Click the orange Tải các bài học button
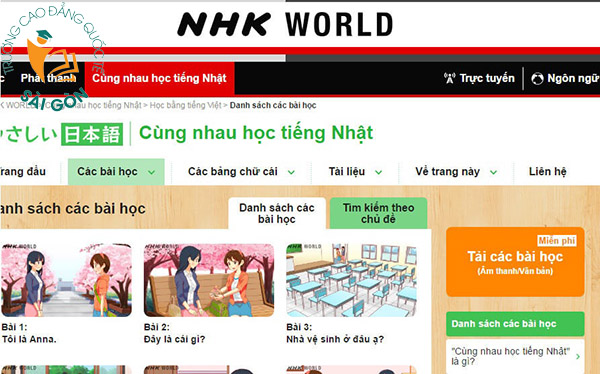Image resolution: width=600 pixels, height=374 pixels. [515, 262]
